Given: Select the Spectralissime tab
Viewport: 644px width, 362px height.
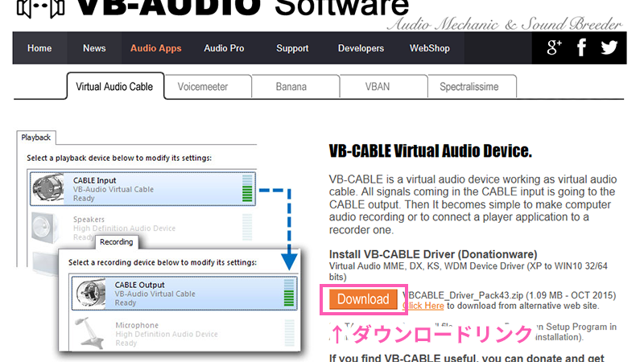Looking at the screenshot, I should tap(470, 87).
